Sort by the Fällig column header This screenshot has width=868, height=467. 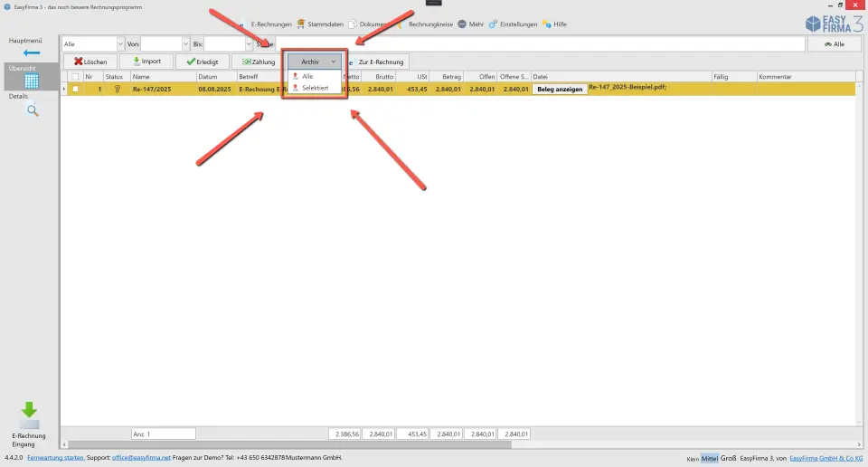point(734,76)
